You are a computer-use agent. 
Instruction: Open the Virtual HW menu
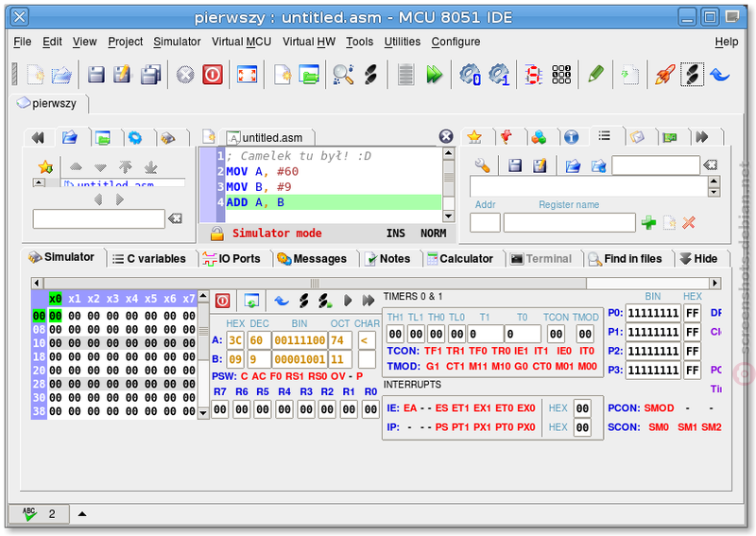pos(309,42)
